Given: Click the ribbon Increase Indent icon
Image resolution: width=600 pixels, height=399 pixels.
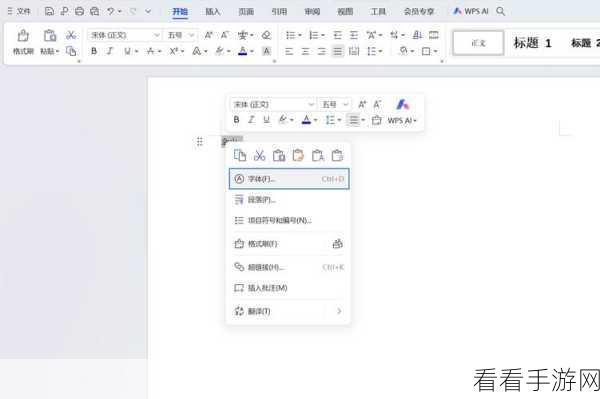Looking at the screenshot, I should 354,35.
